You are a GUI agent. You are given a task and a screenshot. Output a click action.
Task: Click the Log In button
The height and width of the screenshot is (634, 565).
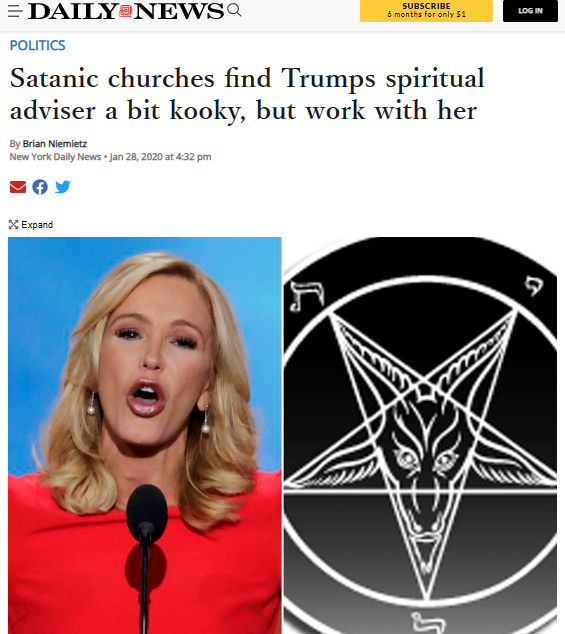530,11
